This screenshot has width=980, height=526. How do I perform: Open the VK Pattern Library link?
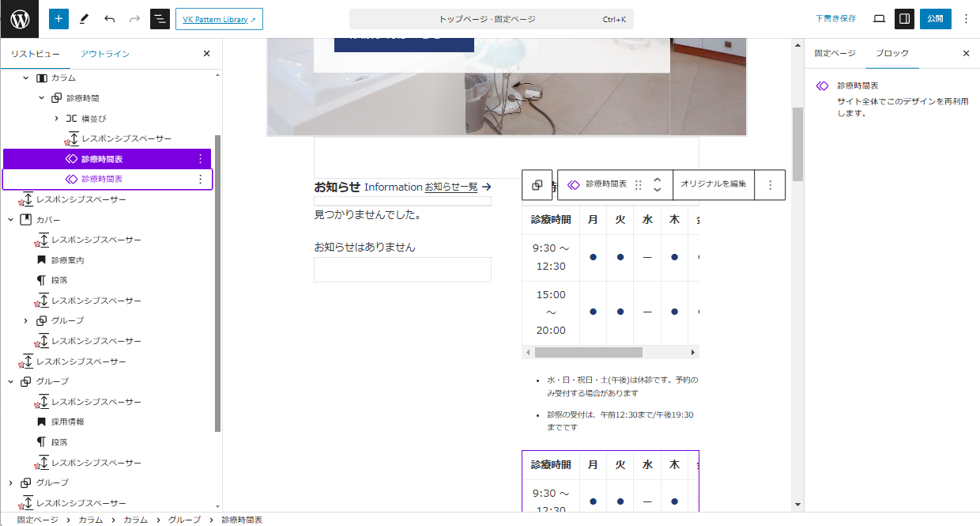tap(219, 19)
